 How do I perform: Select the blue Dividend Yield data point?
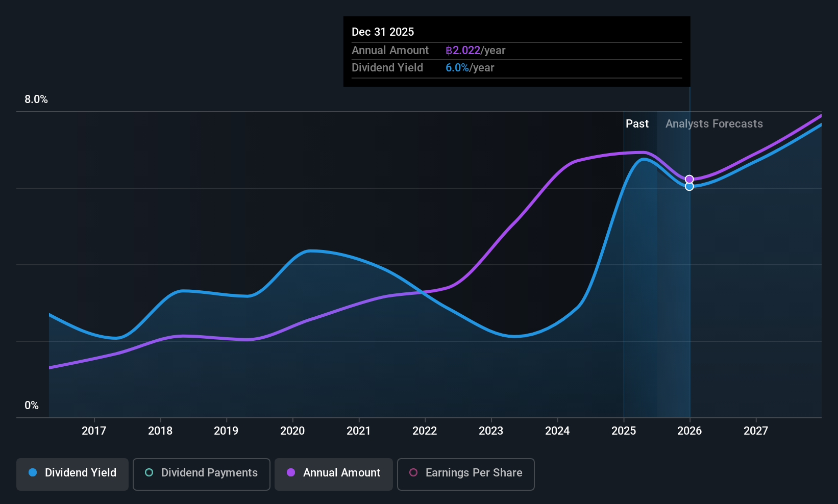click(x=689, y=187)
